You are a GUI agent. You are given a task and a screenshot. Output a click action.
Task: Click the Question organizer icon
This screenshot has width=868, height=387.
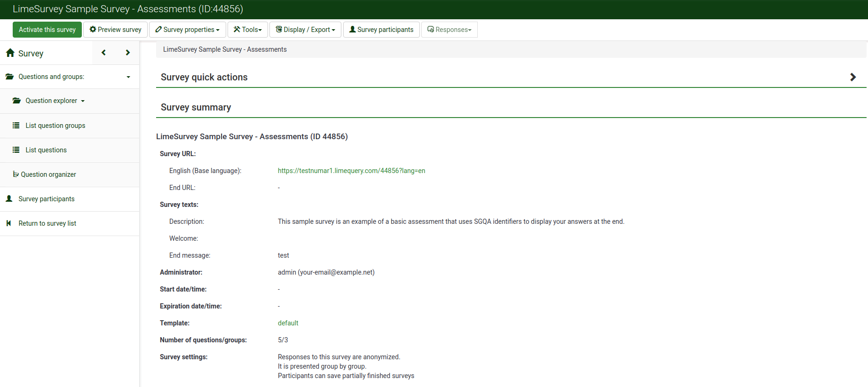tap(16, 174)
